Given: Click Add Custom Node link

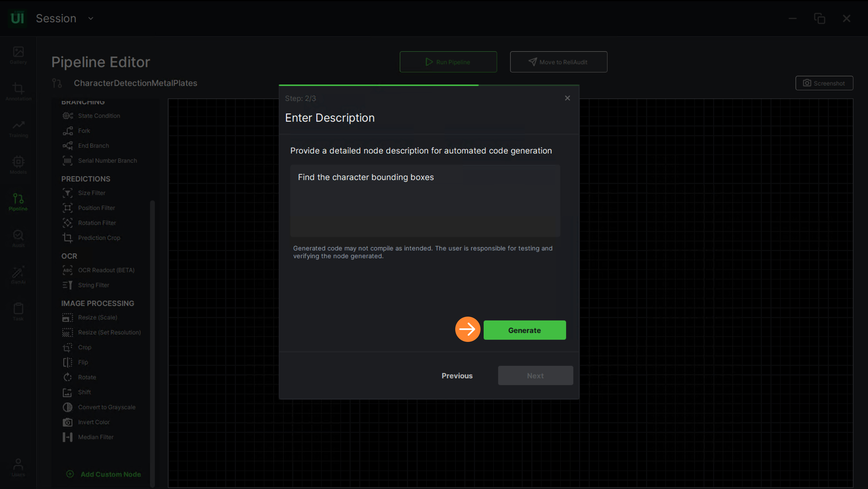Looking at the screenshot, I should coord(104,474).
